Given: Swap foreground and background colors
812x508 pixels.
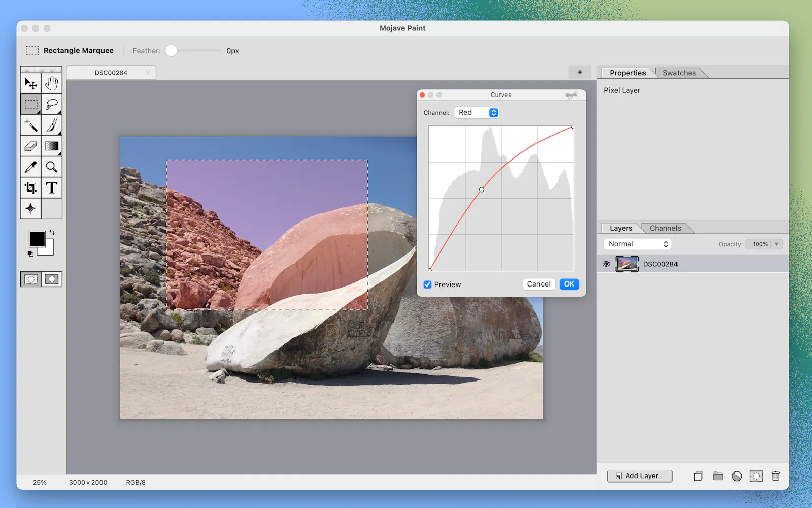Looking at the screenshot, I should [52, 232].
